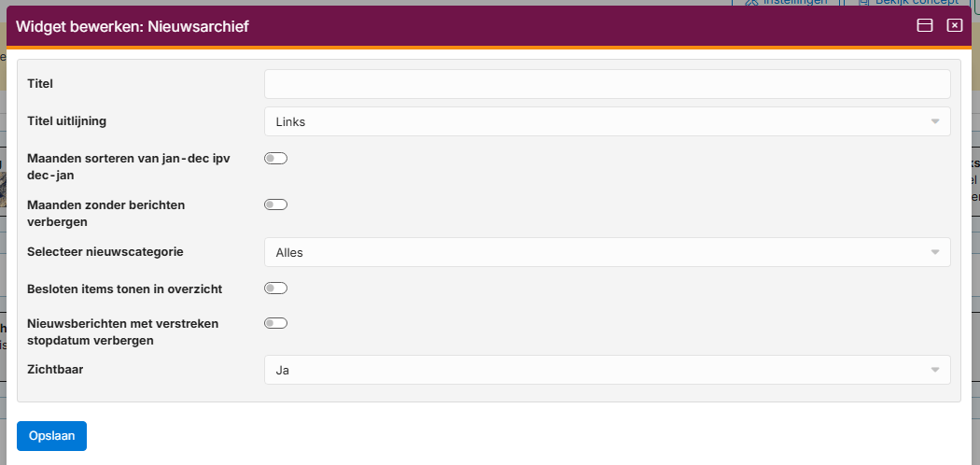980x465 pixels.
Task: Click the Titel field label
Action: tap(40, 83)
